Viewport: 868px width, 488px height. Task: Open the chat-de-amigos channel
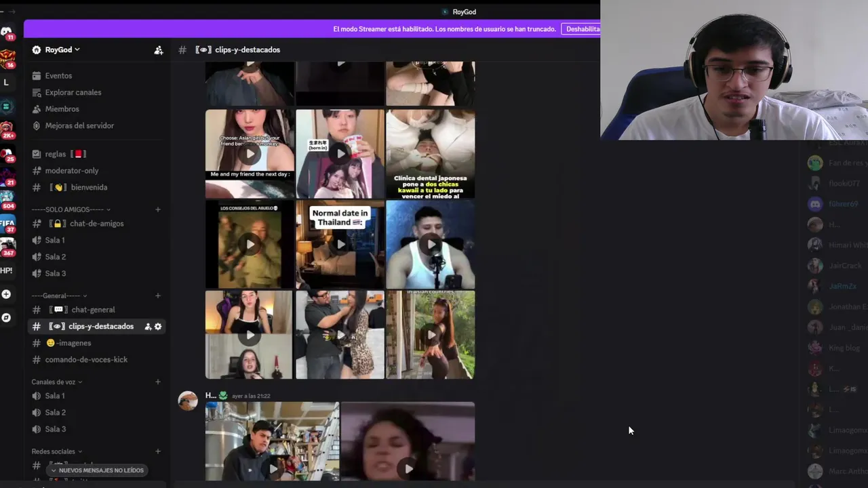[97, 224]
